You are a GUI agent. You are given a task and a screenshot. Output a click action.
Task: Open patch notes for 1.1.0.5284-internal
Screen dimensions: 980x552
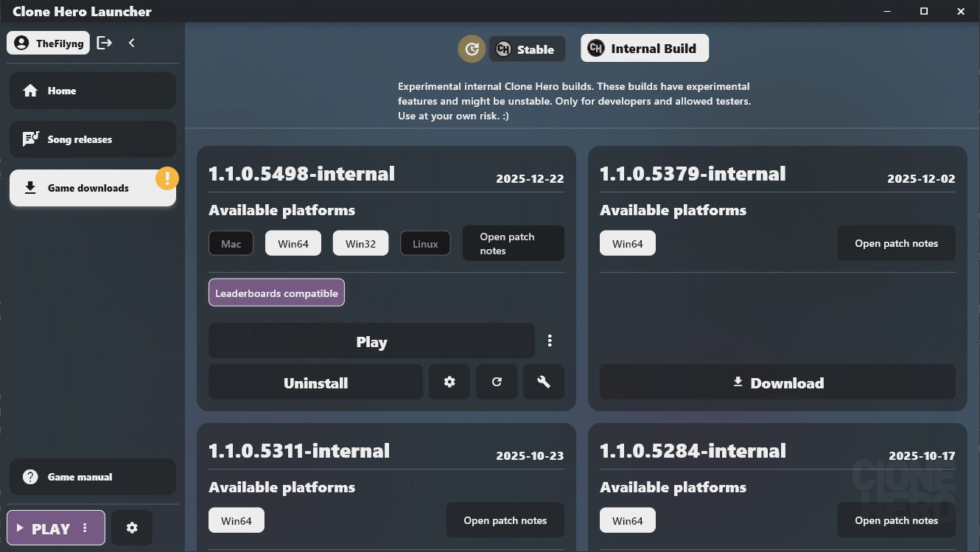(x=896, y=520)
